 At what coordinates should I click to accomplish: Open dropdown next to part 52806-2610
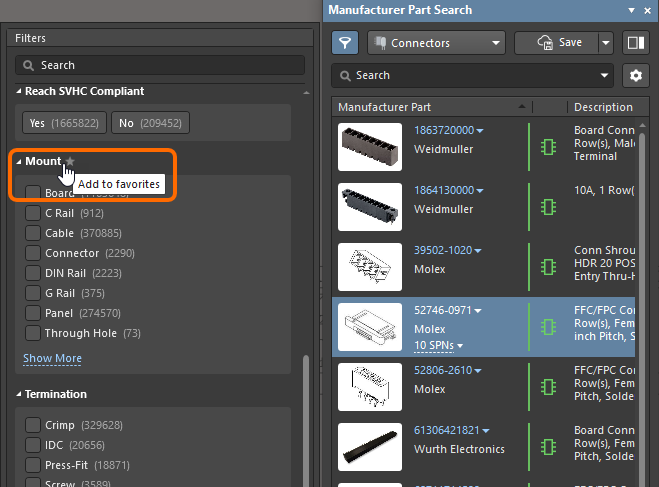coord(478,371)
